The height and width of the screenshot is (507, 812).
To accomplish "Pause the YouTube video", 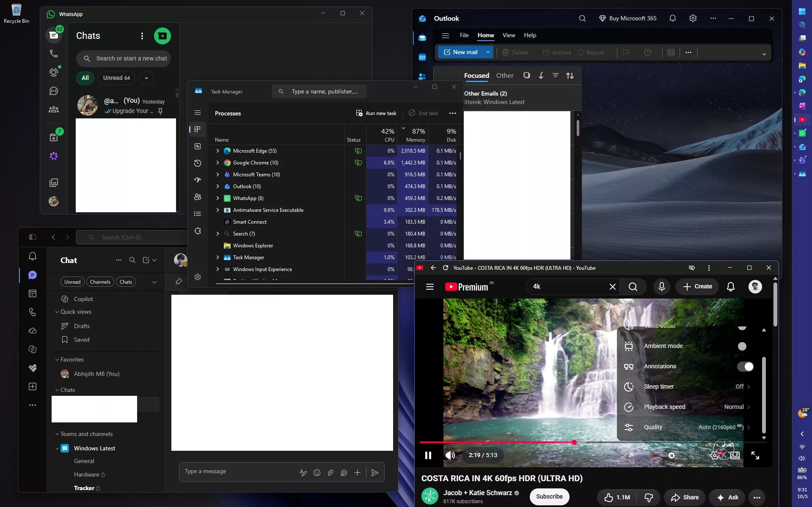I will click(428, 455).
